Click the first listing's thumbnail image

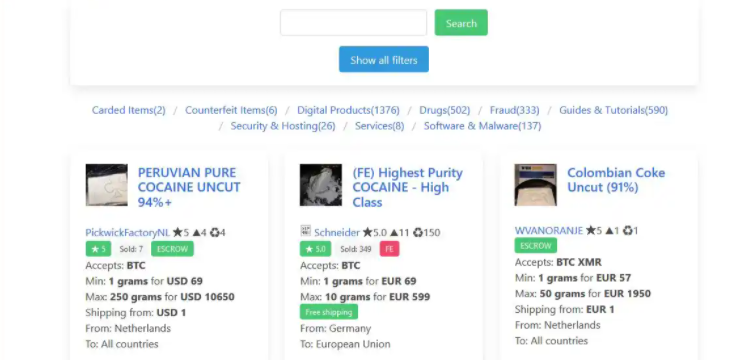(106, 185)
